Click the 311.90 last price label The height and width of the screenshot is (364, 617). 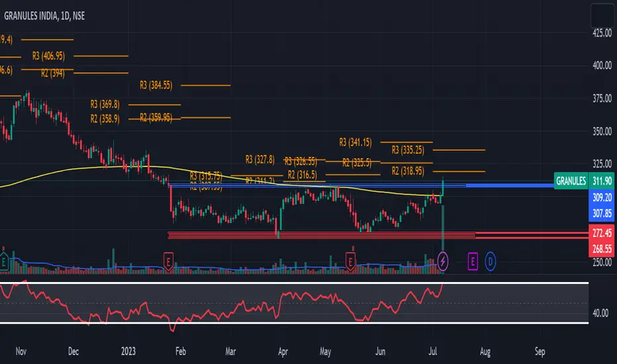click(602, 181)
